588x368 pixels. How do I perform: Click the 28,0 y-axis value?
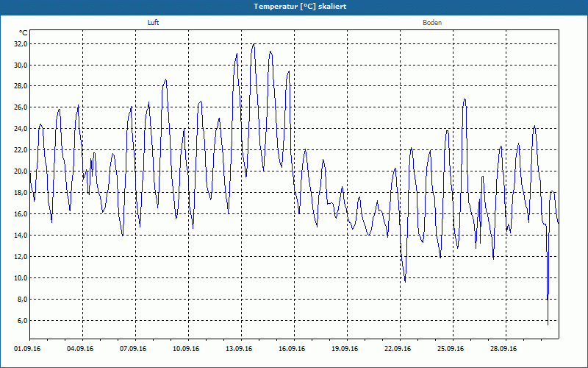pos(21,86)
